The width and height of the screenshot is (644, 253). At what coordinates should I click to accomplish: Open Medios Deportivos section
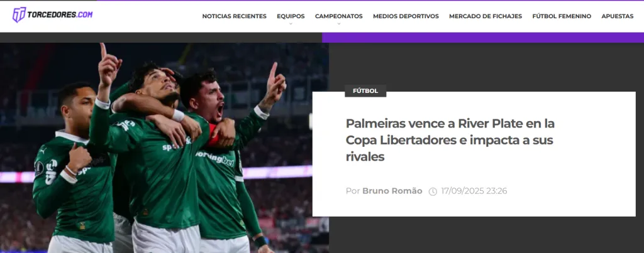[406, 16]
